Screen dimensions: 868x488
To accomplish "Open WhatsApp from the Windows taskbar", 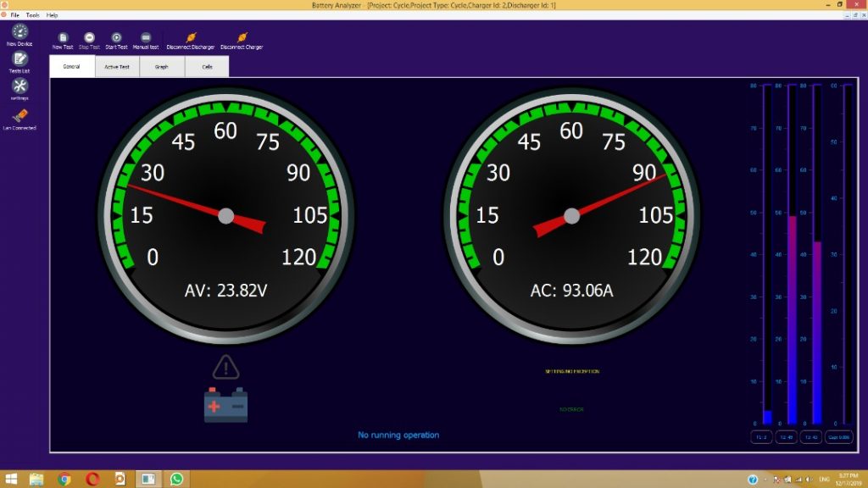I will [176, 479].
